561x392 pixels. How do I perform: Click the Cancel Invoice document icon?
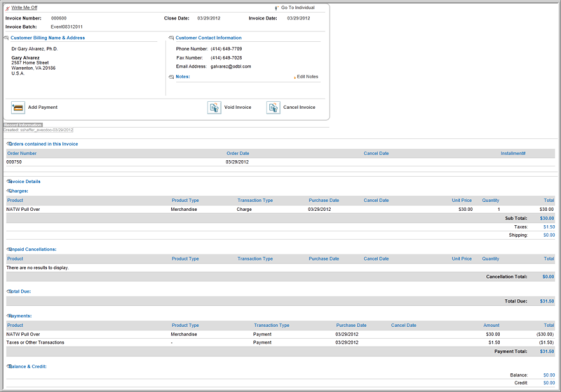(x=273, y=107)
